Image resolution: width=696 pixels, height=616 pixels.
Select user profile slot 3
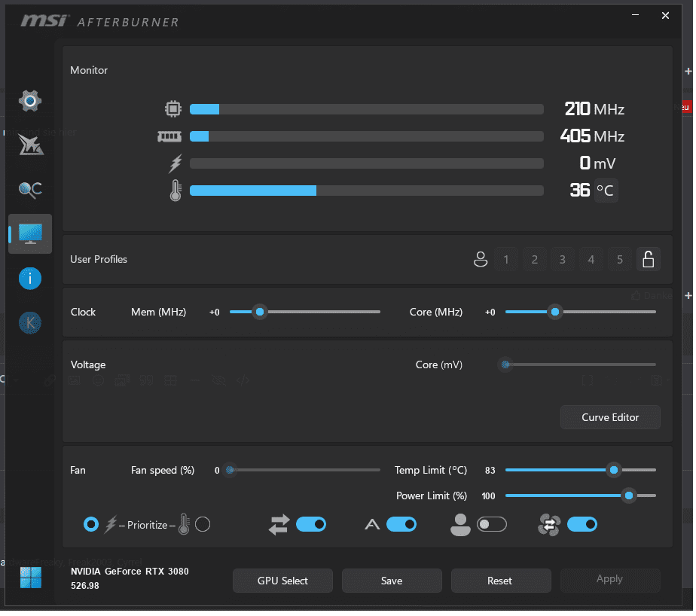click(563, 260)
